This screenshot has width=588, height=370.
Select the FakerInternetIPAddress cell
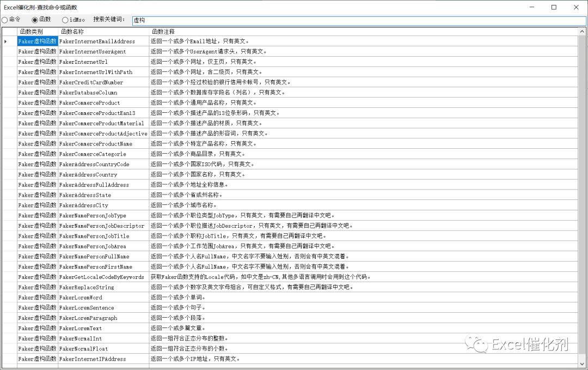coord(103,359)
